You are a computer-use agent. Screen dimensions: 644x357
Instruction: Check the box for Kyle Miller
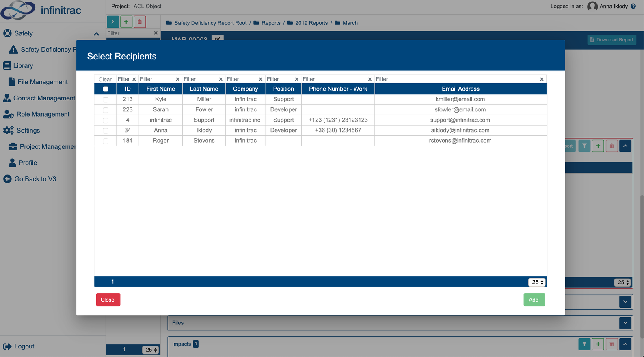106,100
